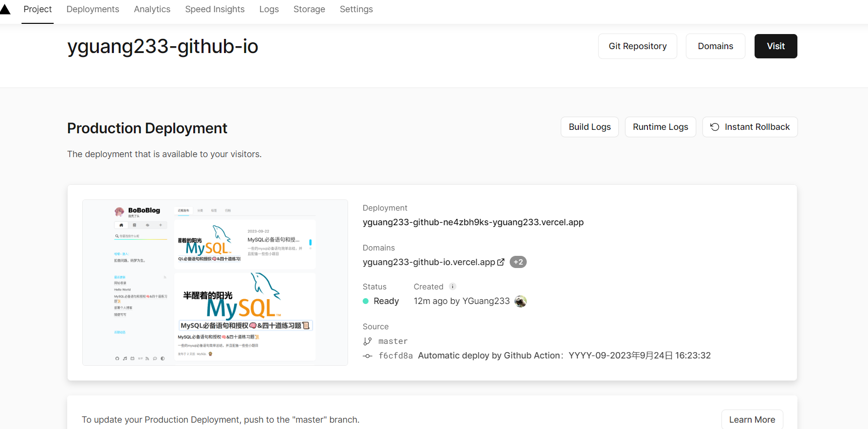Click the commit icon beside f6cfd8a
Image resolution: width=868 pixels, height=429 pixels.
point(368,356)
